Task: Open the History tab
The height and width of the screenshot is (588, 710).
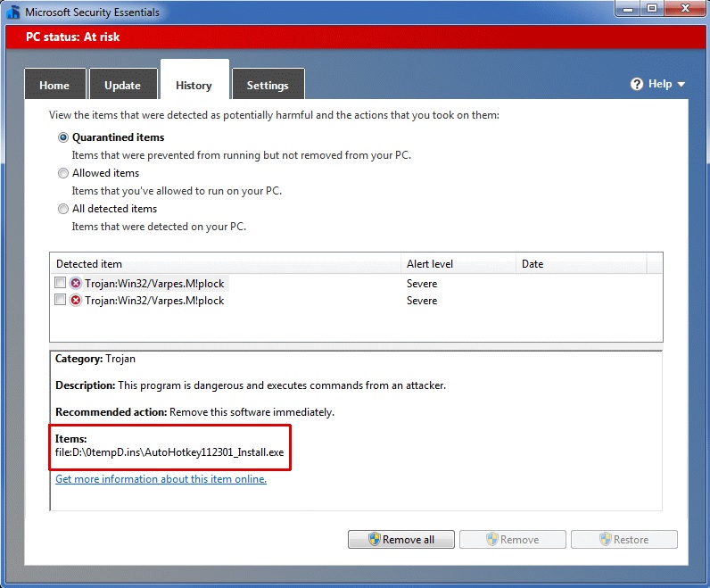Action: [x=194, y=81]
